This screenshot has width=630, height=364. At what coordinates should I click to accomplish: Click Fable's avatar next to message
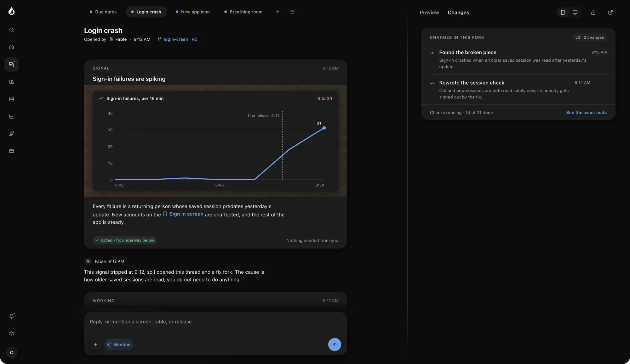pos(88,261)
